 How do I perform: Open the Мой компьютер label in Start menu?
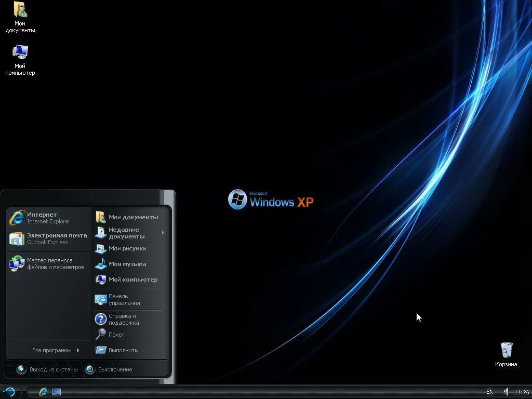(133, 280)
